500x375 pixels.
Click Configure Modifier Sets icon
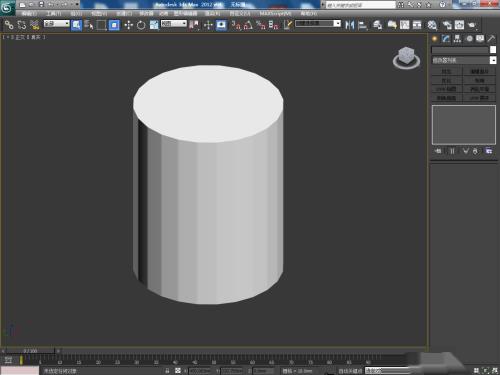coord(489,151)
